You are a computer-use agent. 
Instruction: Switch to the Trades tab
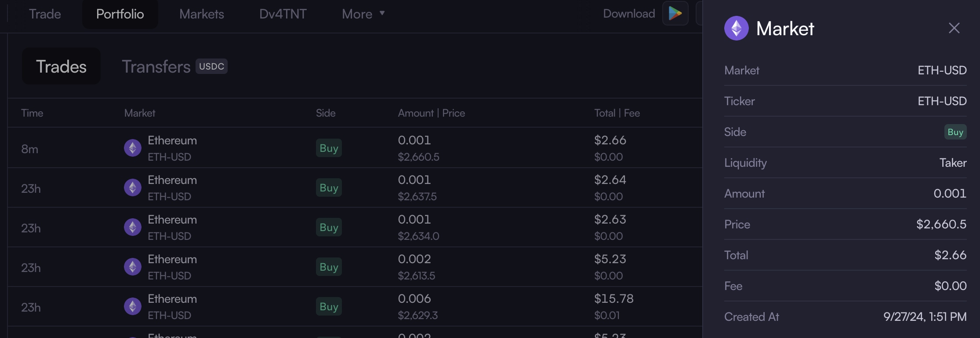(61, 66)
